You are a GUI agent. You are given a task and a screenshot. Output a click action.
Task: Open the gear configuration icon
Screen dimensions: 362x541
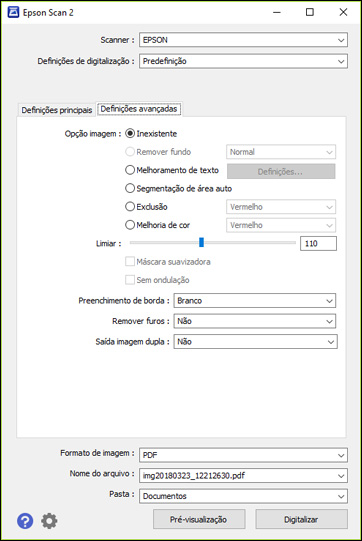(x=49, y=521)
